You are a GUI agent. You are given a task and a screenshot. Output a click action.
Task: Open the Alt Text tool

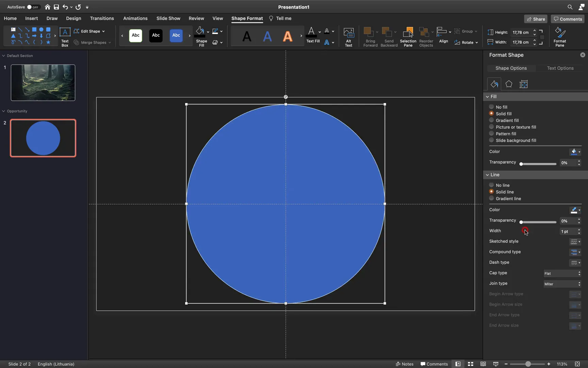click(x=348, y=37)
